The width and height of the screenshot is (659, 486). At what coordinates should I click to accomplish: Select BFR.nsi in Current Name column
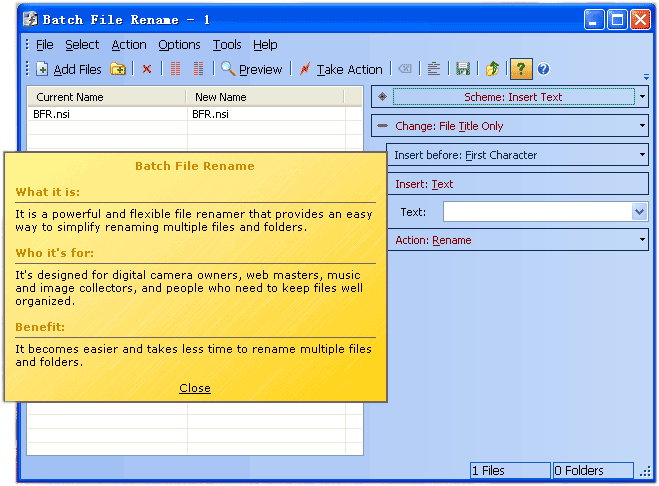click(x=51, y=114)
